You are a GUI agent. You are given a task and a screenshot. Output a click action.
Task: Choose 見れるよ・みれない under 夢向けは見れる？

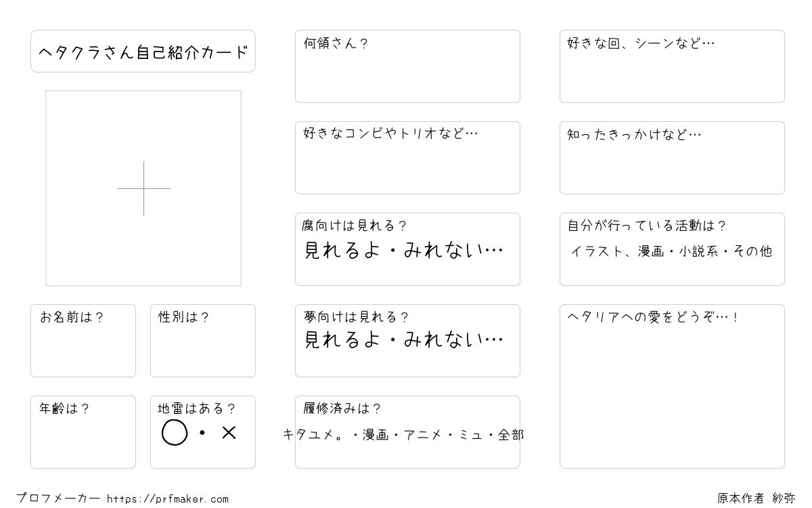(404, 339)
